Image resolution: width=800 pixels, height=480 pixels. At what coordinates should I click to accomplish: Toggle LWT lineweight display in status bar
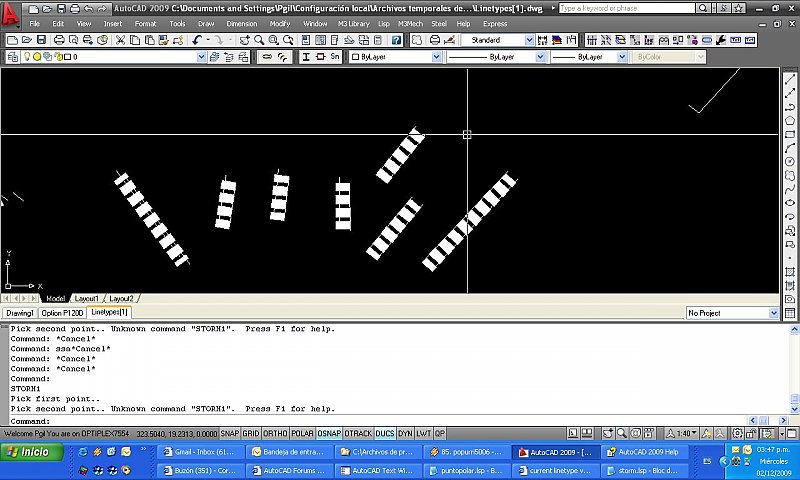423,434
